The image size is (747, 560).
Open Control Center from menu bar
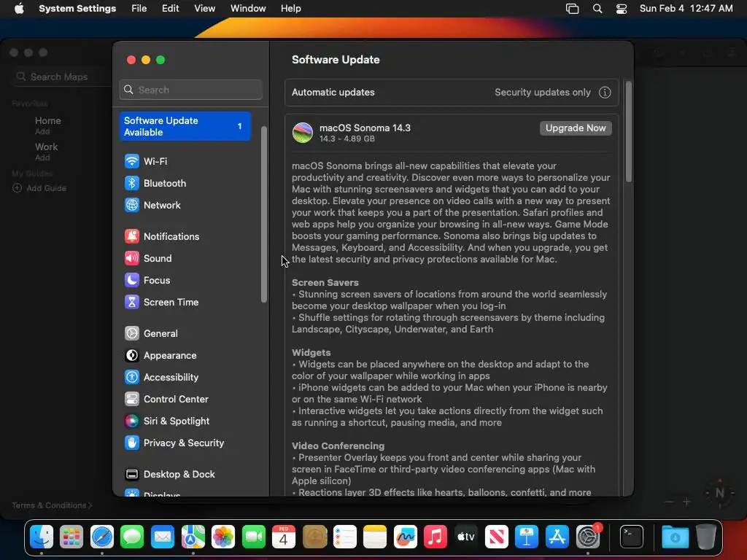(x=622, y=9)
